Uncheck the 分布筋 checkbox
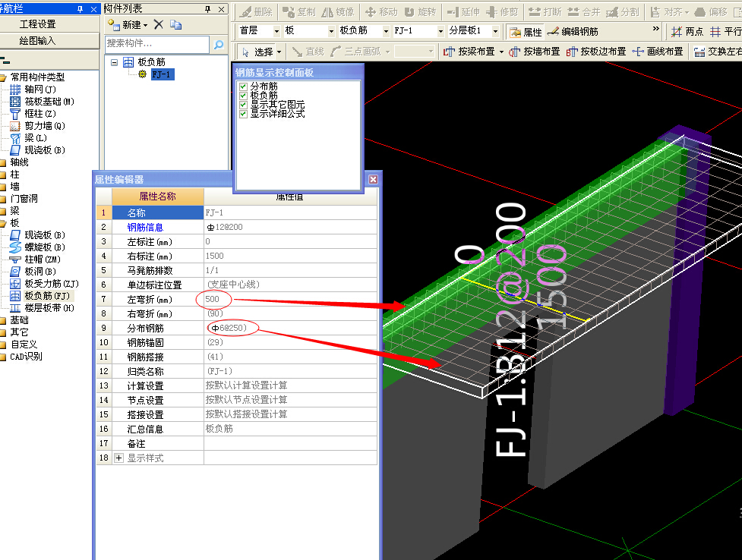This screenshot has width=742, height=560. [x=243, y=87]
